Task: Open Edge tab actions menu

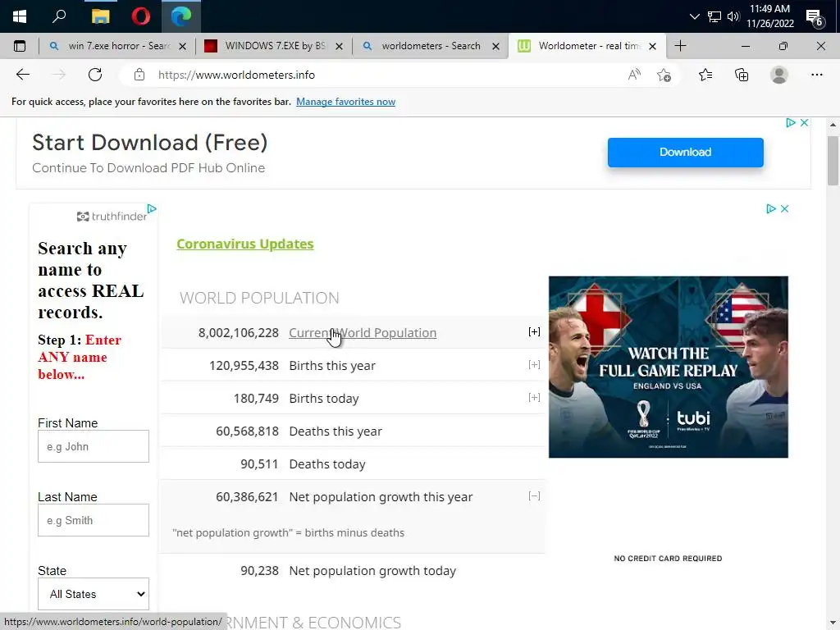Action: [20, 46]
